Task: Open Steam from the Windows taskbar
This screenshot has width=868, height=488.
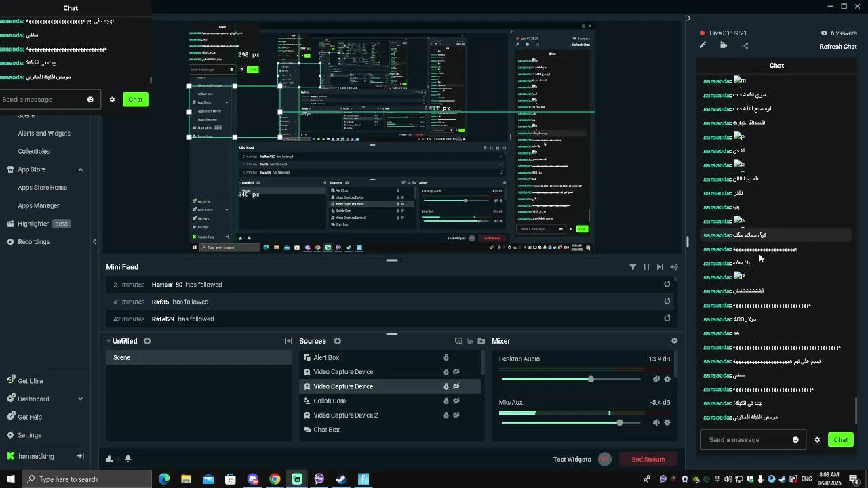Action: point(341,479)
